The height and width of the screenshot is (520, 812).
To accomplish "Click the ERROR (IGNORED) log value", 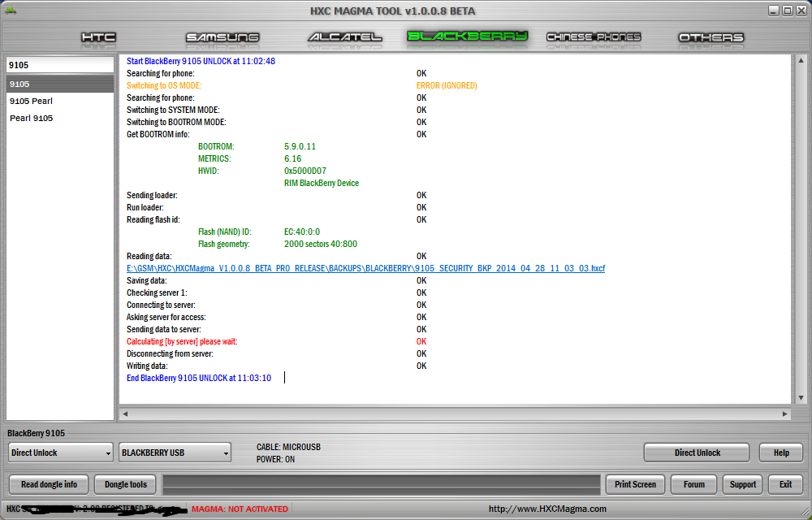I will (x=447, y=85).
